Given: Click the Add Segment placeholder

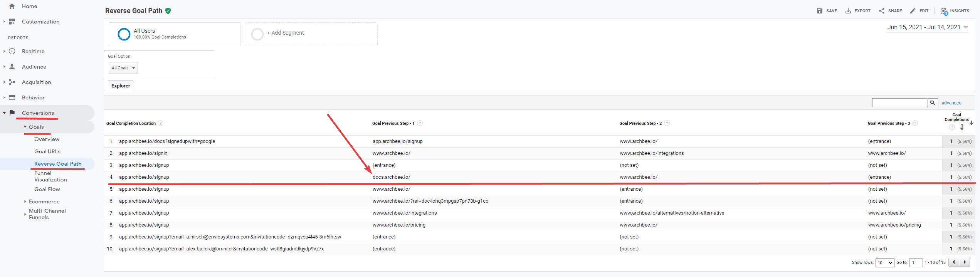Looking at the screenshot, I should (285, 33).
